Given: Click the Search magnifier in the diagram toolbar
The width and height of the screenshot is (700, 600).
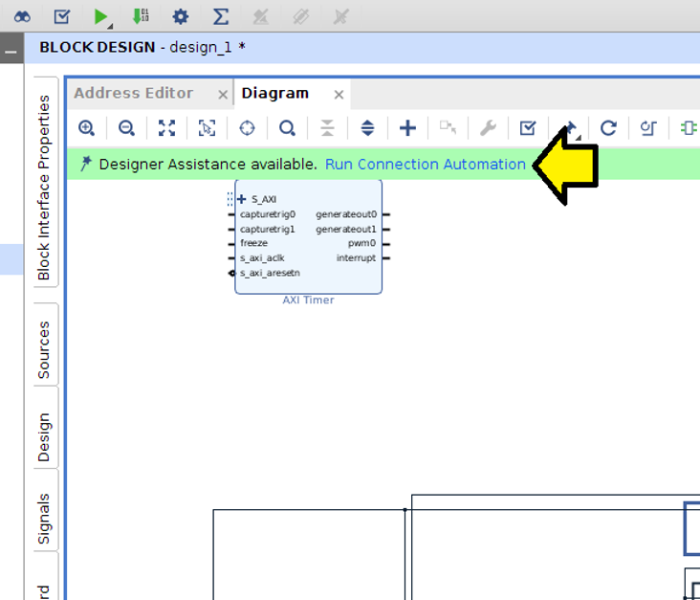Looking at the screenshot, I should tap(287, 128).
